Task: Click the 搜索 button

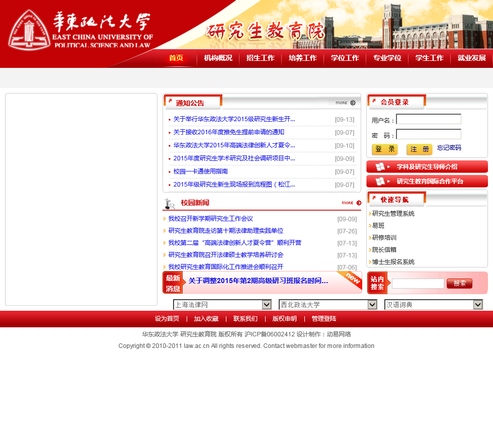Action: (459, 284)
